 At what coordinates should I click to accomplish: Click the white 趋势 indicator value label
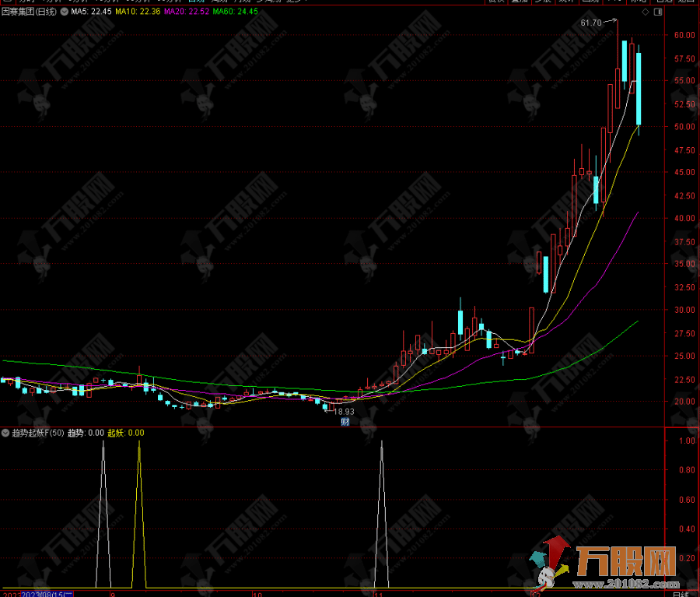coord(86,433)
